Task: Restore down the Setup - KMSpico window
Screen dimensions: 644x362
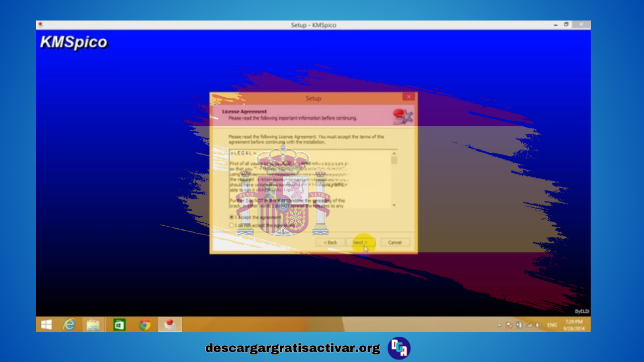Action: click(566, 25)
